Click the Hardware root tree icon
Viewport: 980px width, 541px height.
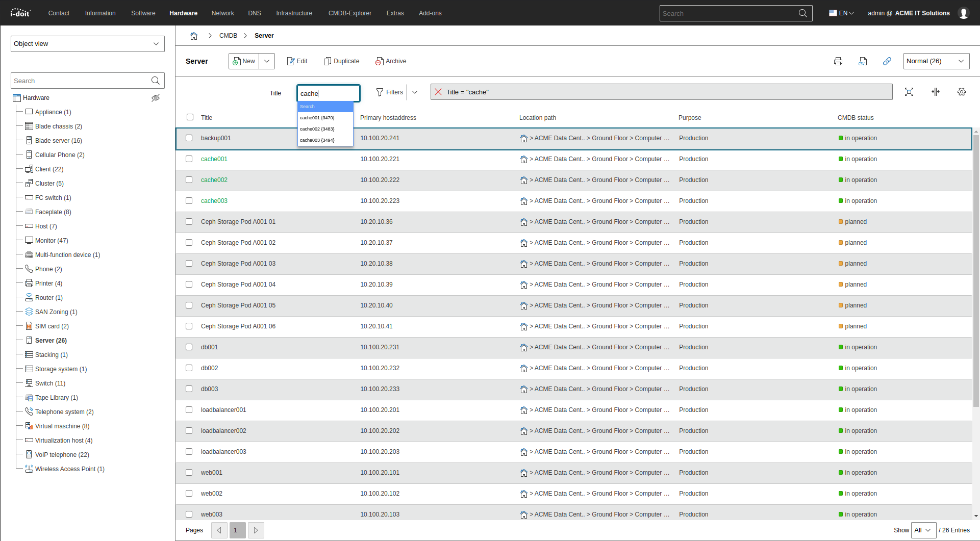coord(17,98)
